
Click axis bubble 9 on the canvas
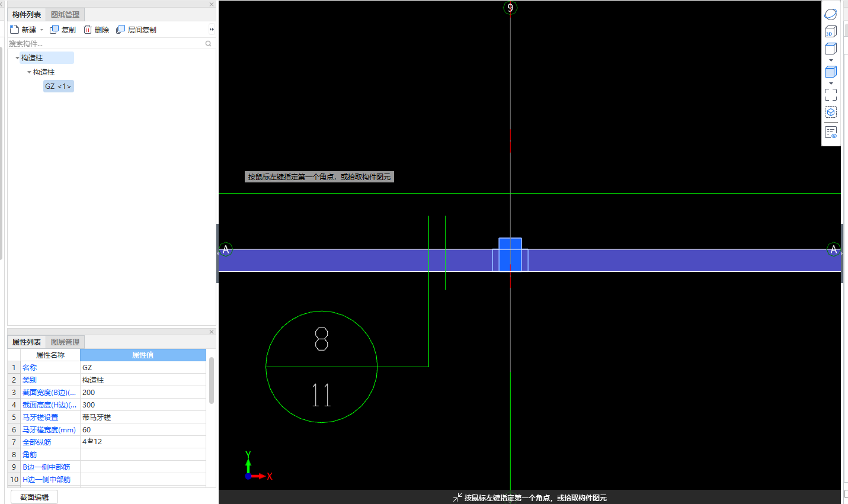click(x=510, y=8)
